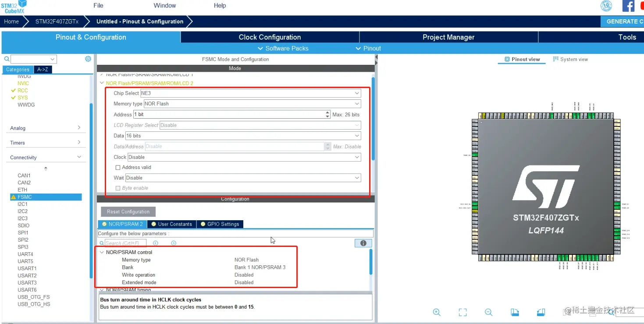Open the User Constants tab

171,224
